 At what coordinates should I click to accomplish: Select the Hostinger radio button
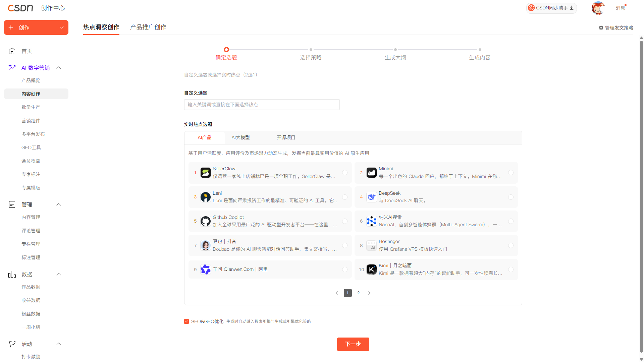coord(511,245)
